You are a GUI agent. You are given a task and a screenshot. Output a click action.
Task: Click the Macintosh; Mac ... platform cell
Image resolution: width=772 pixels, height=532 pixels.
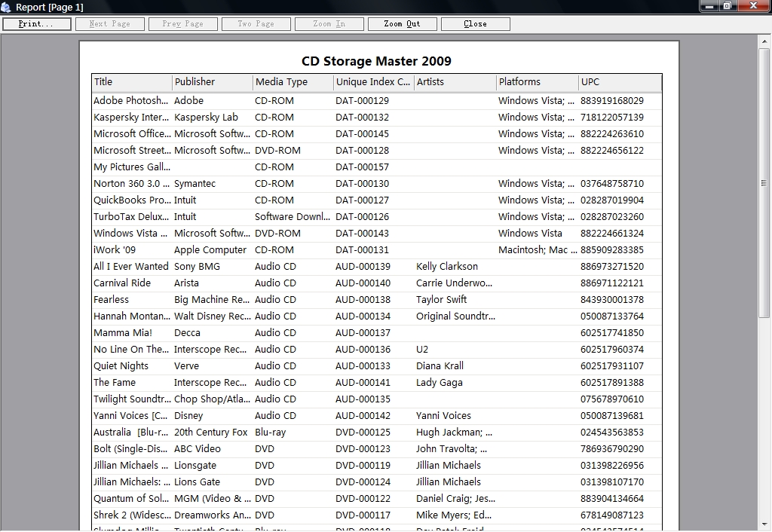click(538, 250)
